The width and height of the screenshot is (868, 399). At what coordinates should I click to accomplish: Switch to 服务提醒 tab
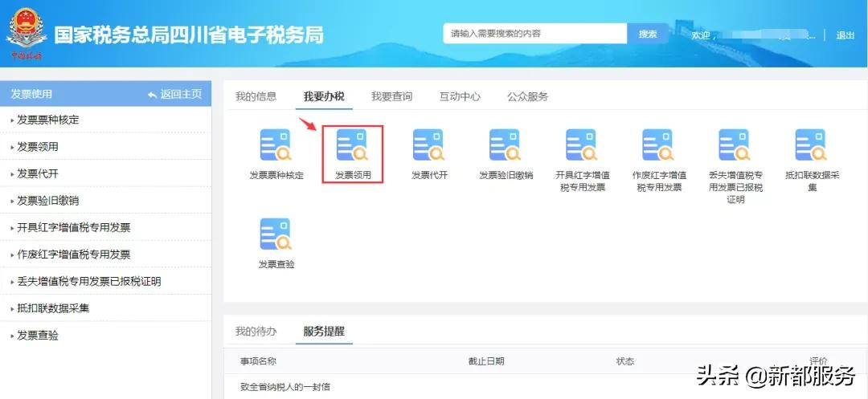click(324, 332)
